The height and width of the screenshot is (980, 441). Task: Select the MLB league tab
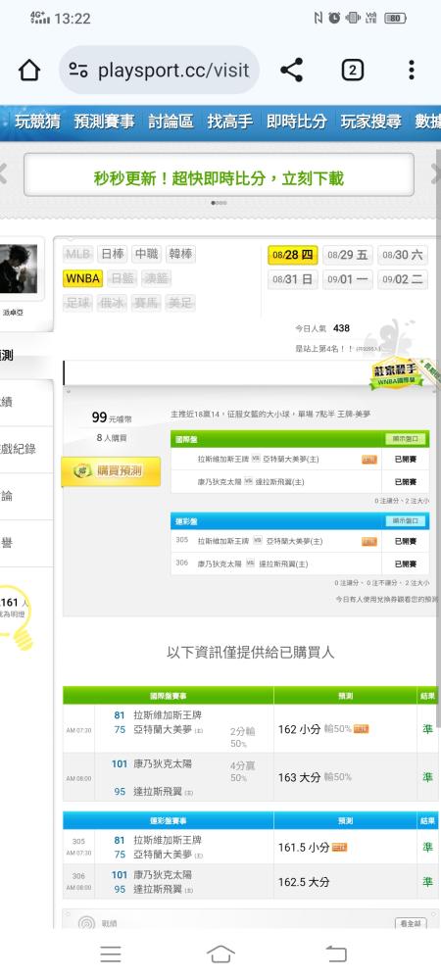click(78, 255)
